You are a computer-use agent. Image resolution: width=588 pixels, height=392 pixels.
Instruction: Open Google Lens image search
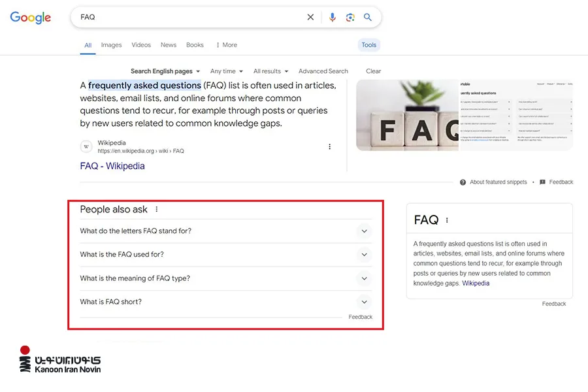(350, 17)
